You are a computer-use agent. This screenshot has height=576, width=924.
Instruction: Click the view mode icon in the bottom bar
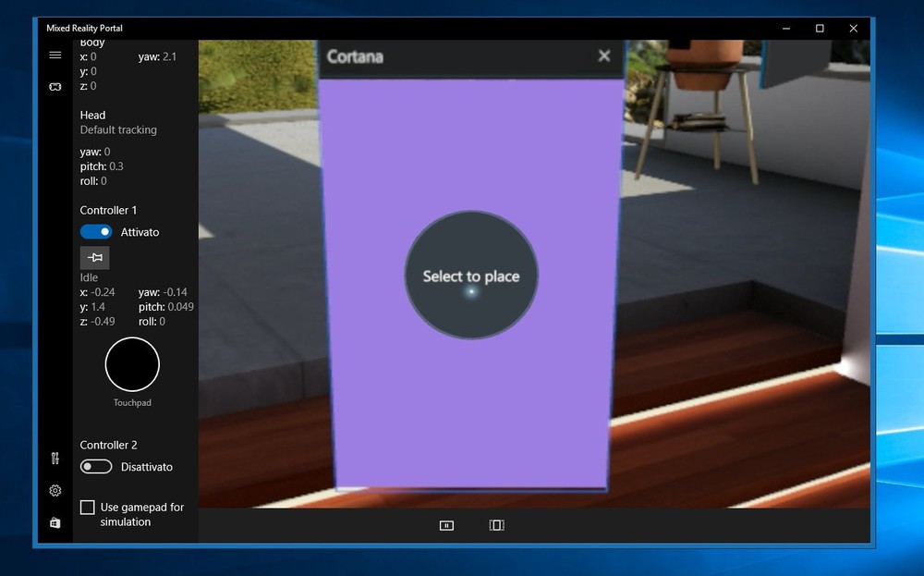pyautogui.click(x=497, y=525)
